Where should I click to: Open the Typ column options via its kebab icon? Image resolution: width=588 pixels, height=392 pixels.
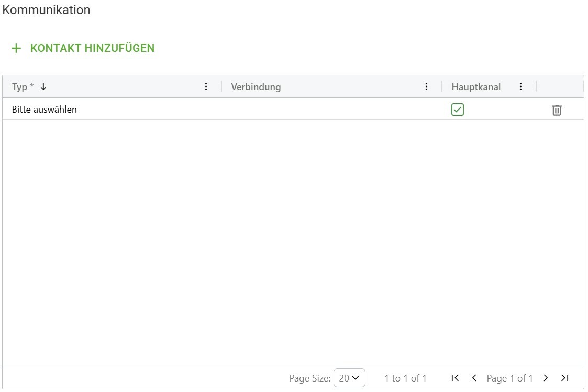206,86
